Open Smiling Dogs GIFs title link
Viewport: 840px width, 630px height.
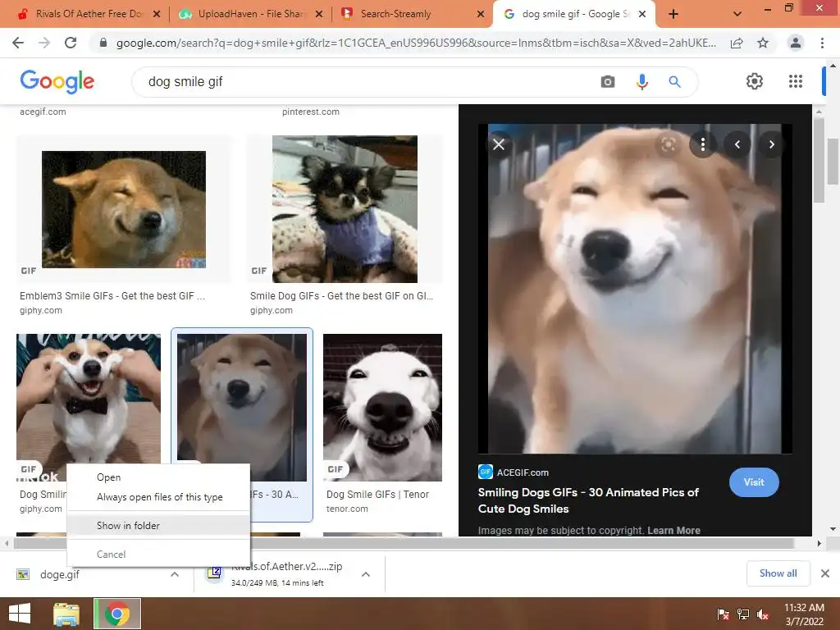pyautogui.click(x=587, y=500)
